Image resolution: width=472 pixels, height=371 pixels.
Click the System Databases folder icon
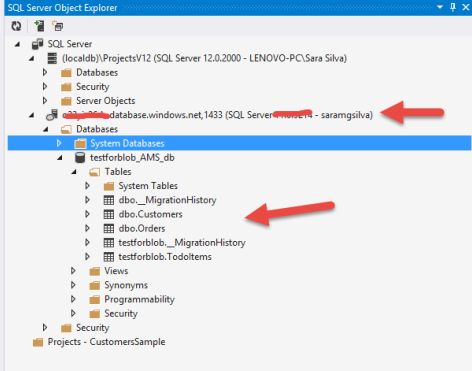(80, 144)
